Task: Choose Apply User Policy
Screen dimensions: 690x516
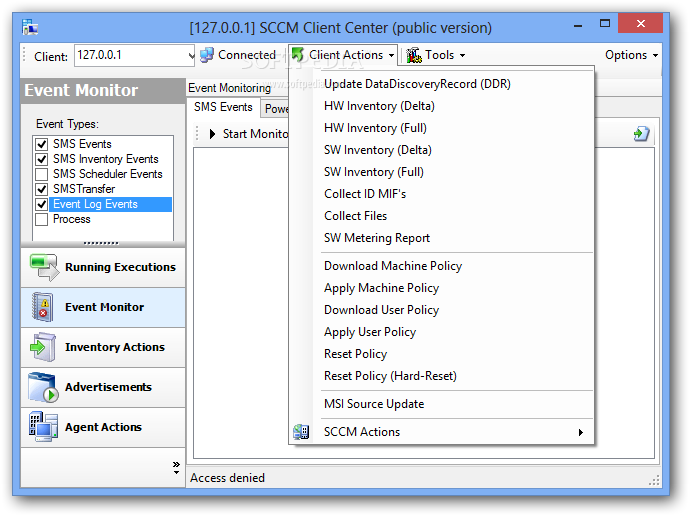Action: pyautogui.click(x=370, y=332)
